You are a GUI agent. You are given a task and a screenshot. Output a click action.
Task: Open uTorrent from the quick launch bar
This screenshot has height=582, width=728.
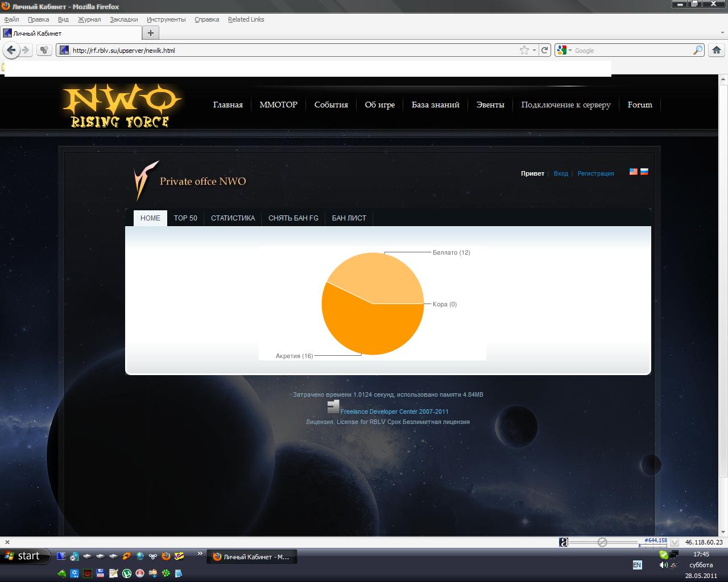[127, 573]
